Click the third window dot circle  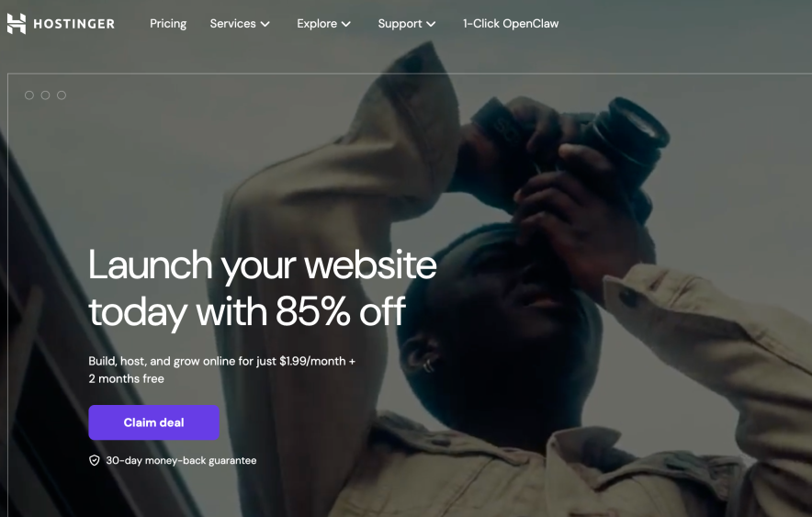click(x=62, y=96)
